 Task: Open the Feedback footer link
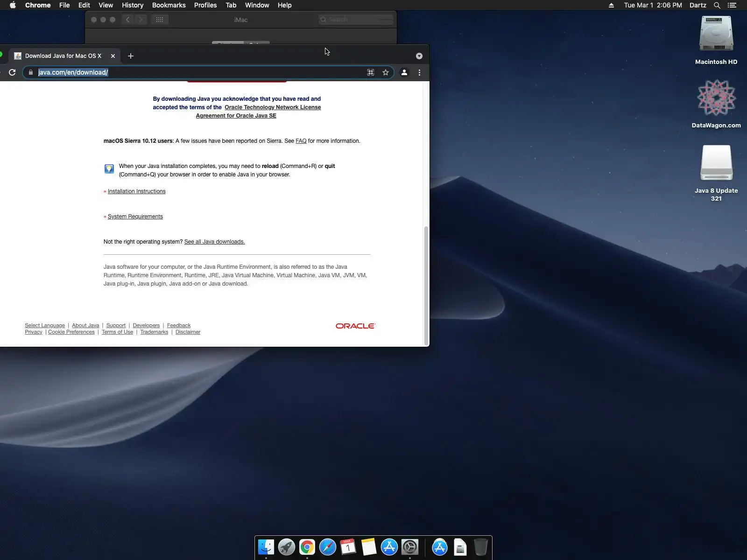tap(179, 325)
